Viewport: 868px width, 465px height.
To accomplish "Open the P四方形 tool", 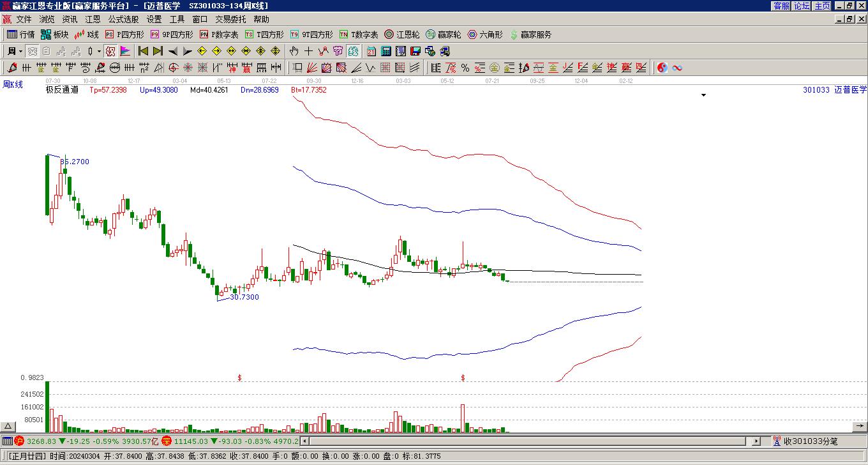I will tap(124, 34).
